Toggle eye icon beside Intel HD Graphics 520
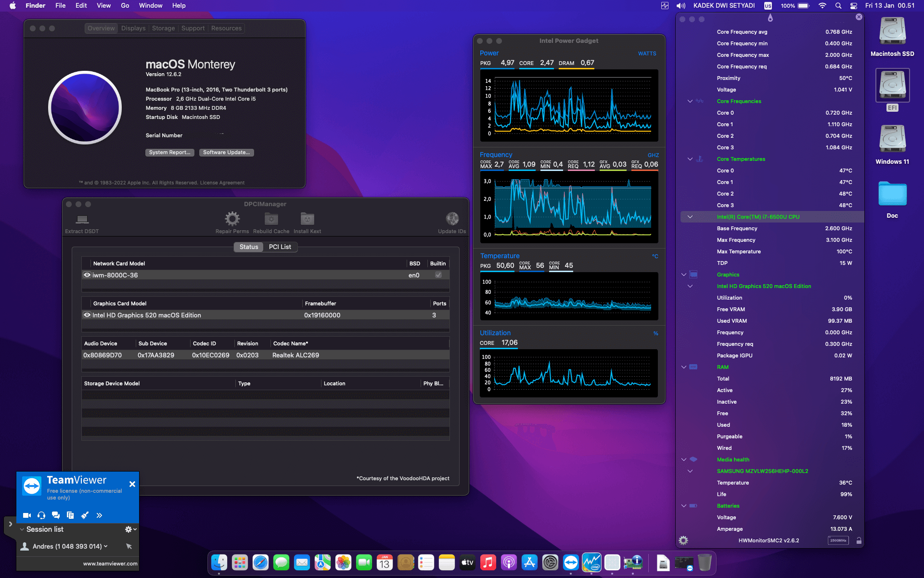 pyautogui.click(x=87, y=315)
